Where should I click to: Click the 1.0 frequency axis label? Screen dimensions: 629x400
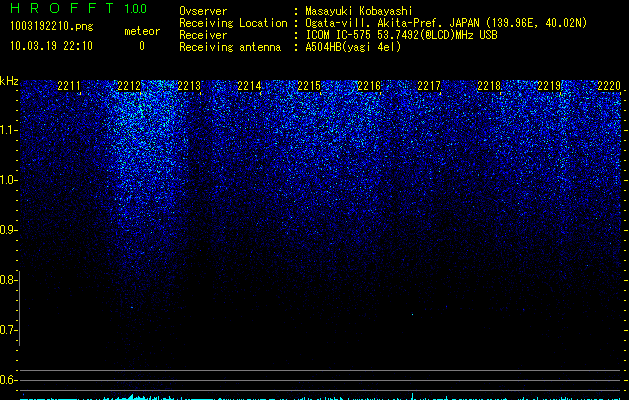[8, 180]
